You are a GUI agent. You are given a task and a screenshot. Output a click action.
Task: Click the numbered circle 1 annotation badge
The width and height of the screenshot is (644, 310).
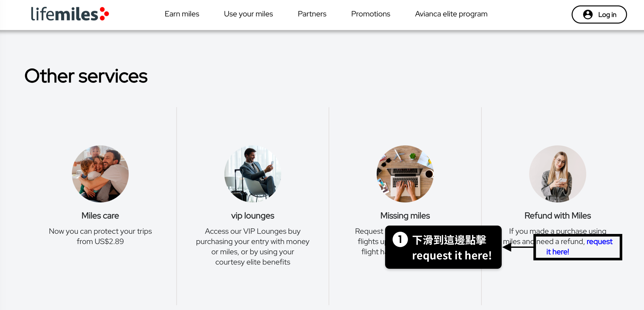[x=400, y=239]
